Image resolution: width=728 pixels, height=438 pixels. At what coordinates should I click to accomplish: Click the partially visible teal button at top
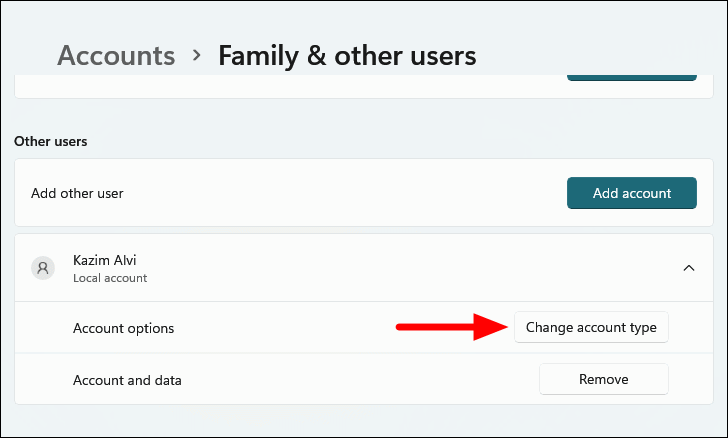point(631,76)
